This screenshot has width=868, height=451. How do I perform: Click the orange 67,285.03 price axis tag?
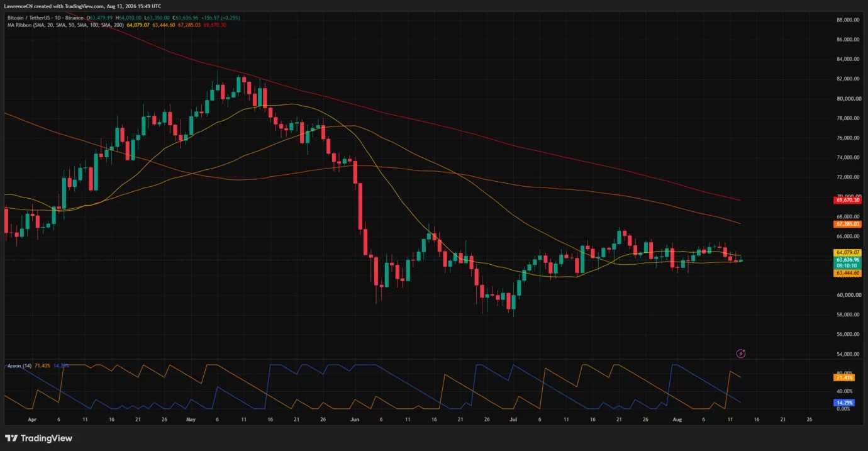pyautogui.click(x=848, y=223)
